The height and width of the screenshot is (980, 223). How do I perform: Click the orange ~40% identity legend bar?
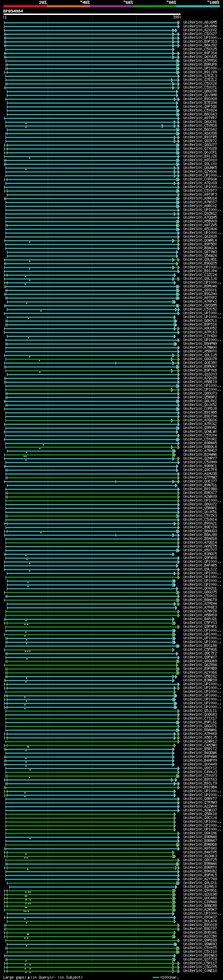[x=68, y=6]
